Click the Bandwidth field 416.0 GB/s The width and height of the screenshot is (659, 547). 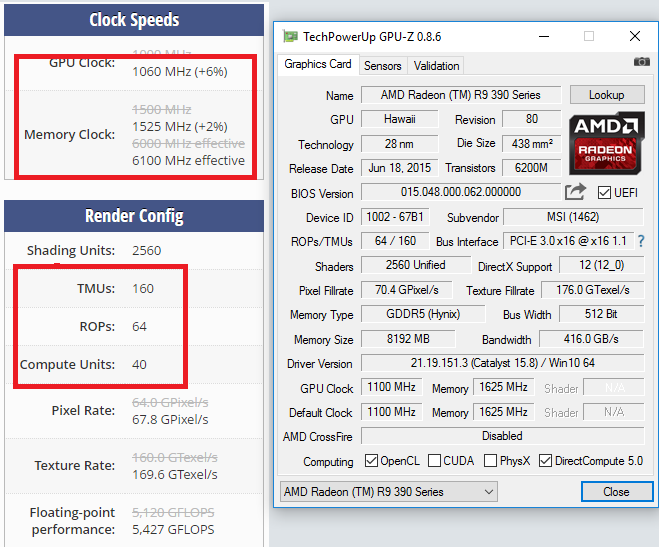coord(591,339)
